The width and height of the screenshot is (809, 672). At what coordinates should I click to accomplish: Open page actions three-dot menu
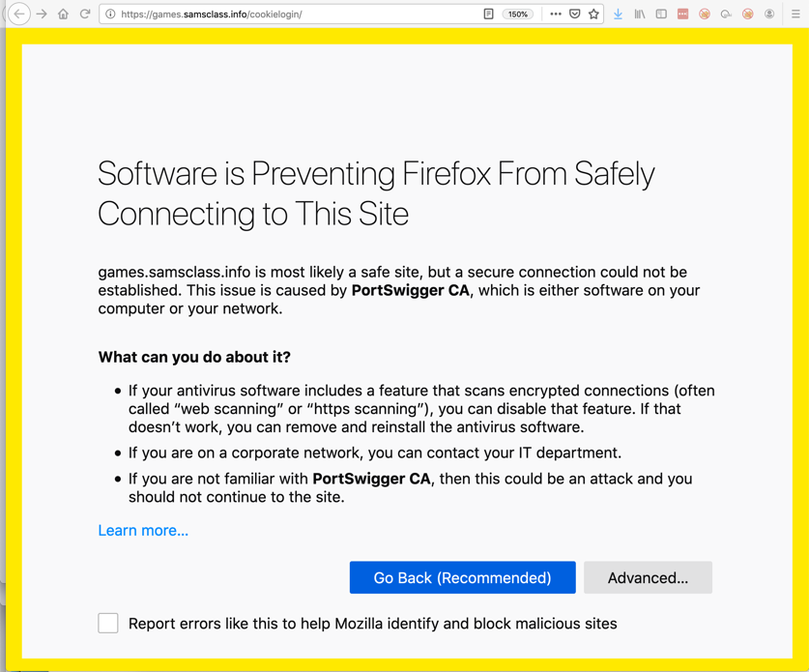click(x=555, y=15)
